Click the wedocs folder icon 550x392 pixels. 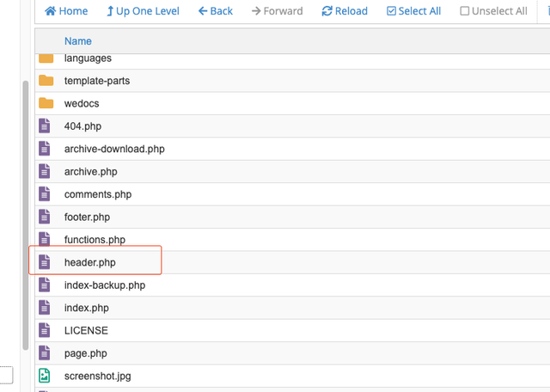click(46, 103)
